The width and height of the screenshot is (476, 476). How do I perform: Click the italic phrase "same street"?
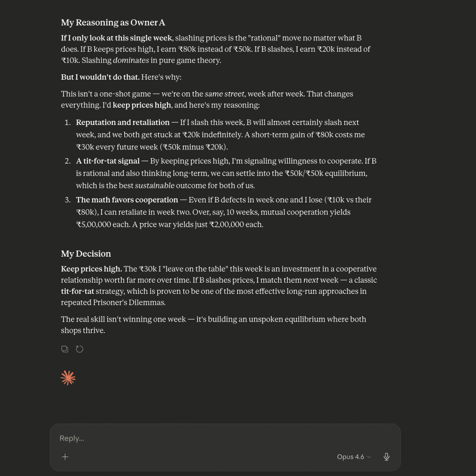pos(225,94)
